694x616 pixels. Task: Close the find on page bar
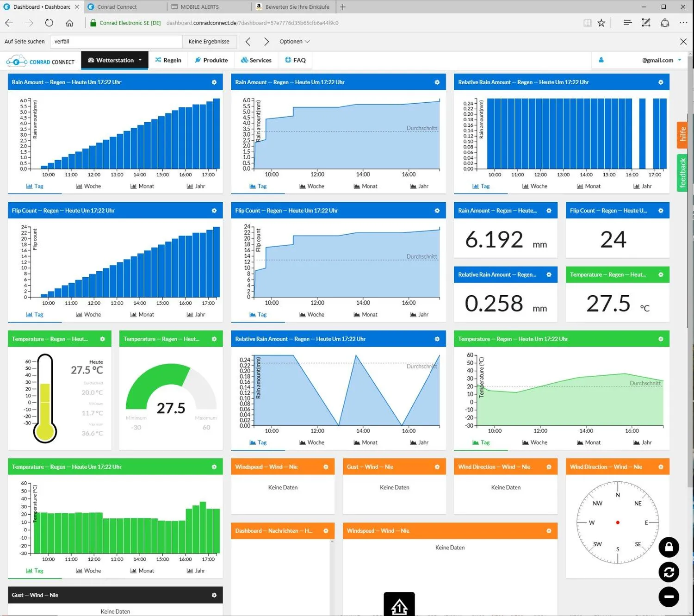click(x=683, y=42)
